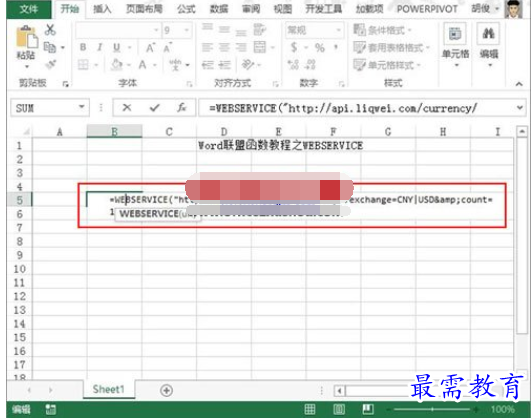Click the fx insert function button
The height and width of the screenshot is (418, 532).
182,108
